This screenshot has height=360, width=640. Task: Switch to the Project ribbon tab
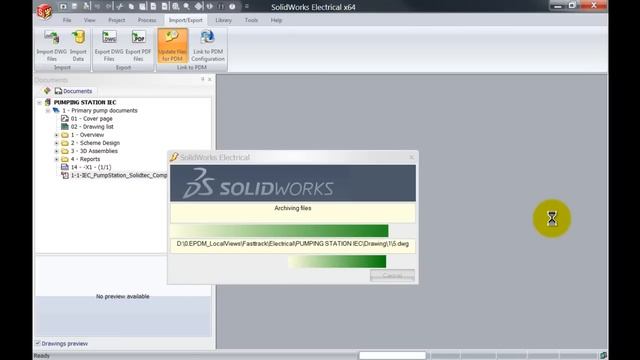pos(117,20)
